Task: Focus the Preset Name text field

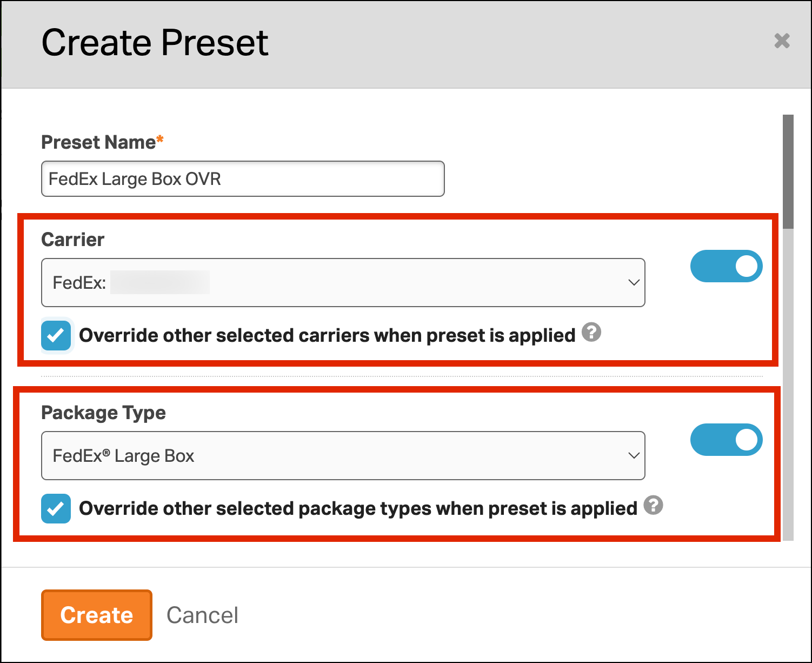Action: coord(243,178)
